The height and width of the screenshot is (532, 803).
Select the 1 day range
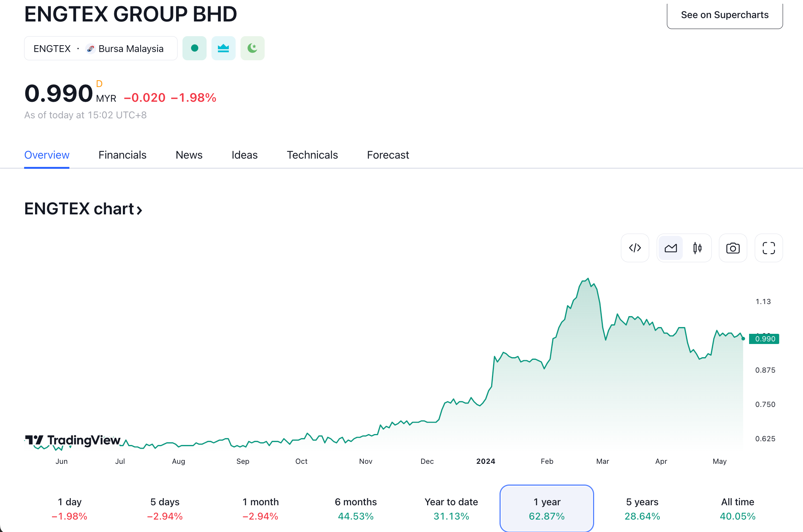pyautogui.click(x=69, y=508)
